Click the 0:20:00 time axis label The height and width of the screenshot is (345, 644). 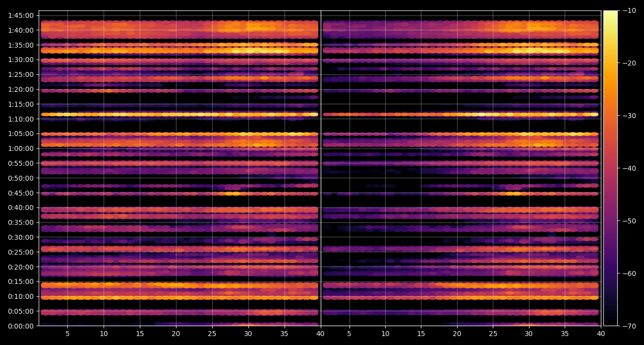pos(21,267)
